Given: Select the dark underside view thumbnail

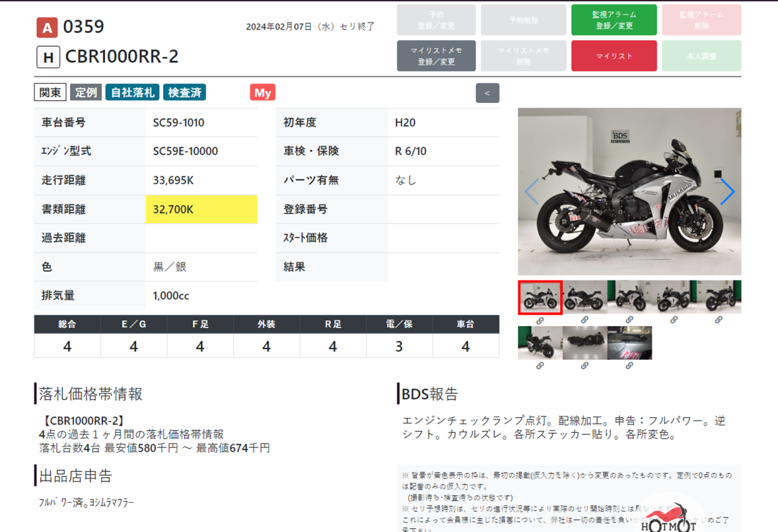Looking at the screenshot, I should (x=585, y=343).
